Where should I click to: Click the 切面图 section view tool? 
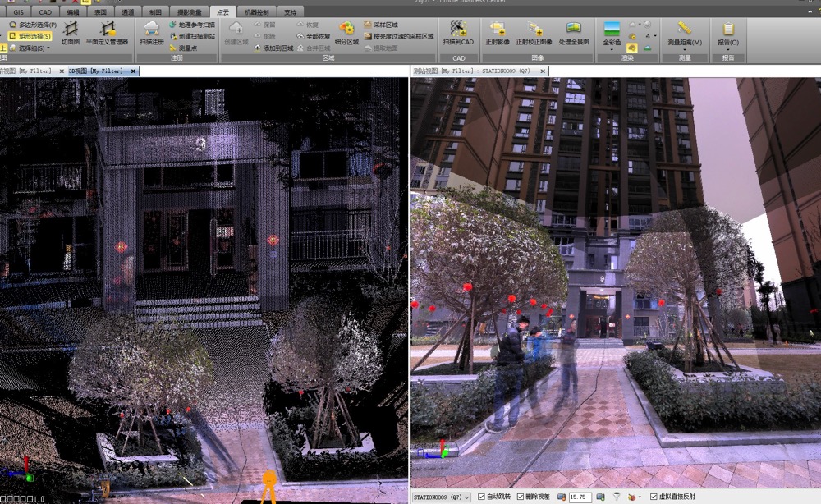(70, 33)
